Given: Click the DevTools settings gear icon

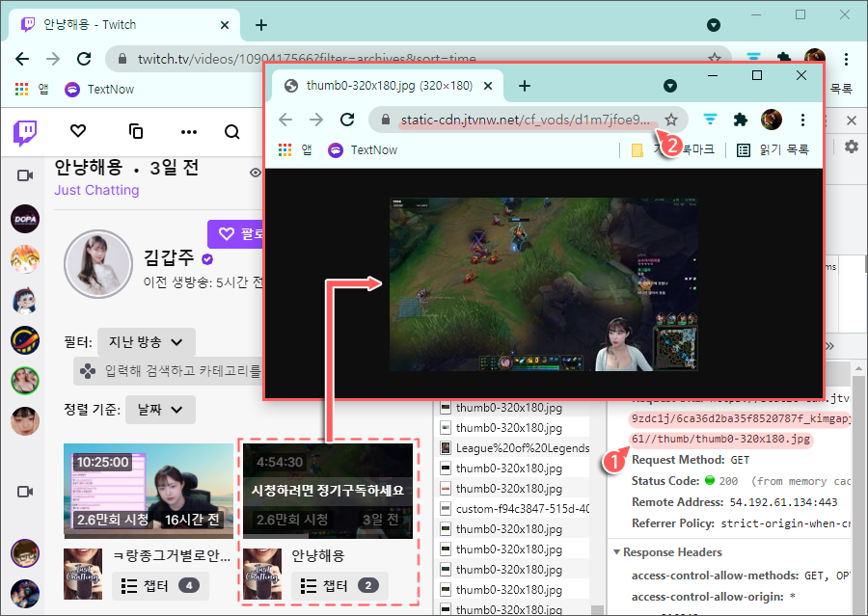Looking at the screenshot, I should tap(852, 147).
